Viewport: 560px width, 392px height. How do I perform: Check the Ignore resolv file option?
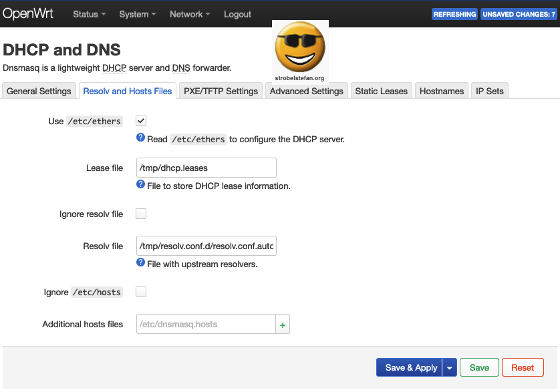coord(140,214)
